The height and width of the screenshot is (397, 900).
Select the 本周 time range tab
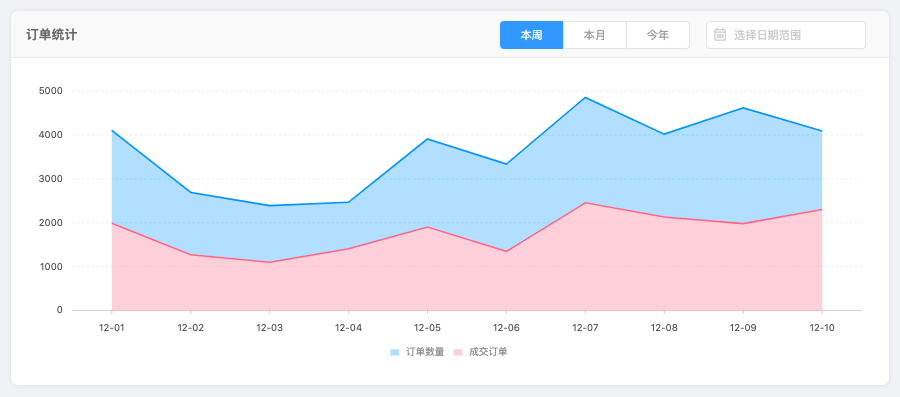point(532,35)
